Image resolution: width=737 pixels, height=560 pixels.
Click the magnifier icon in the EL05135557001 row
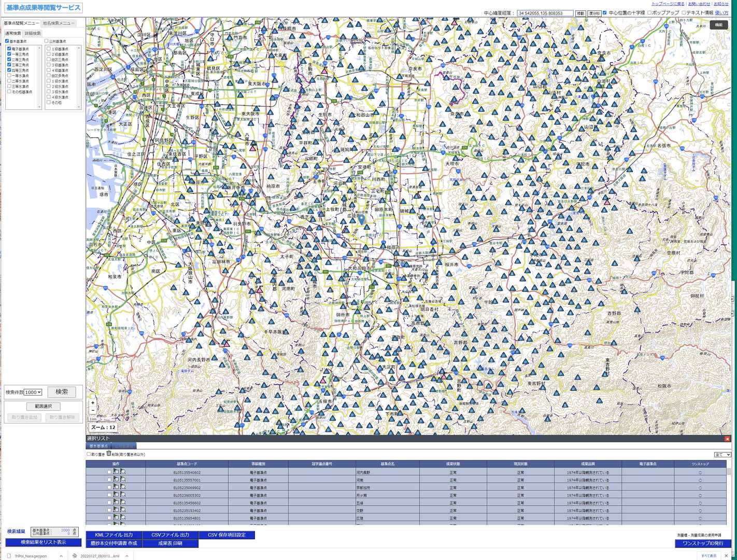(x=123, y=480)
